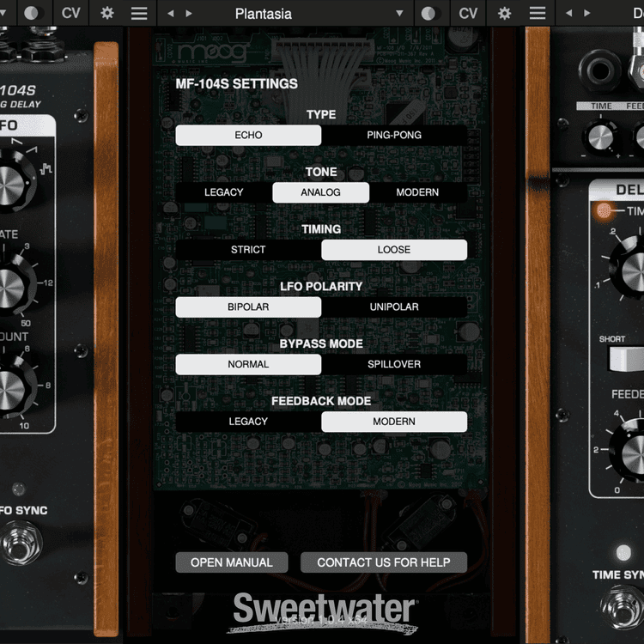This screenshot has width=644, height=644.
Task: Open settings gear left of Plantasia
Action: coord(107,13)
